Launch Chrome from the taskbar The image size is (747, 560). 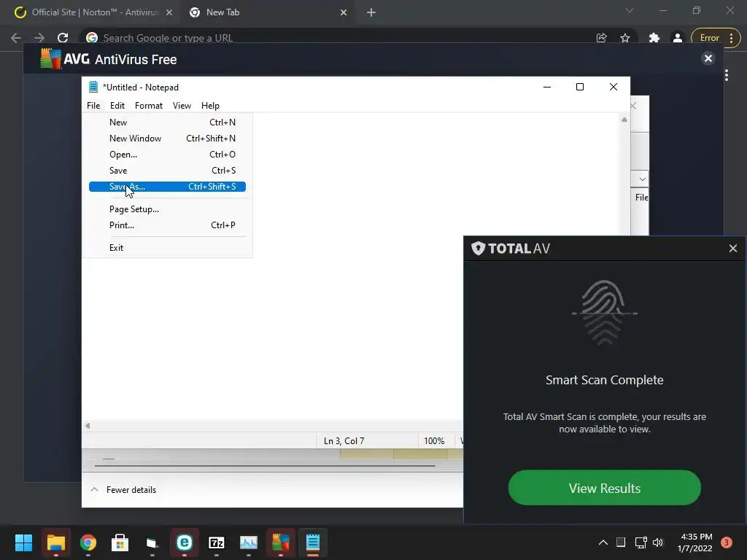point(88,542)
